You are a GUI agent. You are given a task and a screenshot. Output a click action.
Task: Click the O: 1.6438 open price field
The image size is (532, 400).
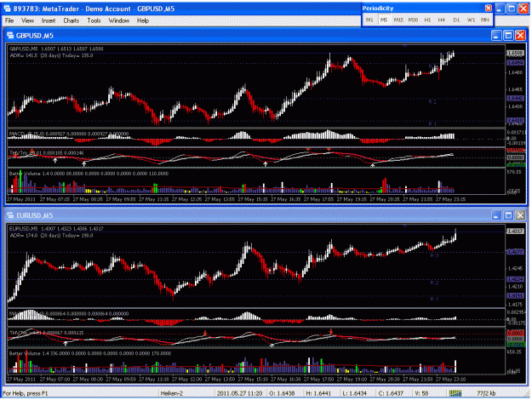pyautogui.click(x=282, y=393)
